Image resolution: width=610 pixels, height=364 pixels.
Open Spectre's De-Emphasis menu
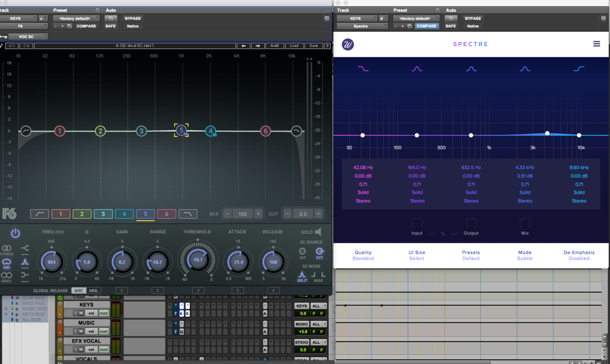[579, 255]
